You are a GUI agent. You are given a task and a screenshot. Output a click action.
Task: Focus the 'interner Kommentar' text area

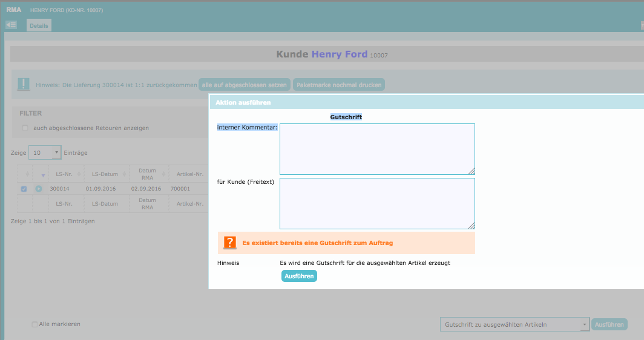[x=377, y=149]
